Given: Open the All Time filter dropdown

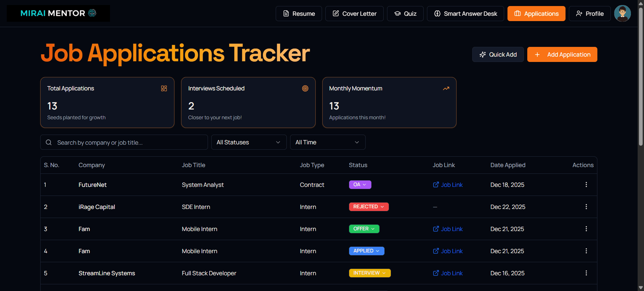Looking at the screenshot, I should coord(328,142).
